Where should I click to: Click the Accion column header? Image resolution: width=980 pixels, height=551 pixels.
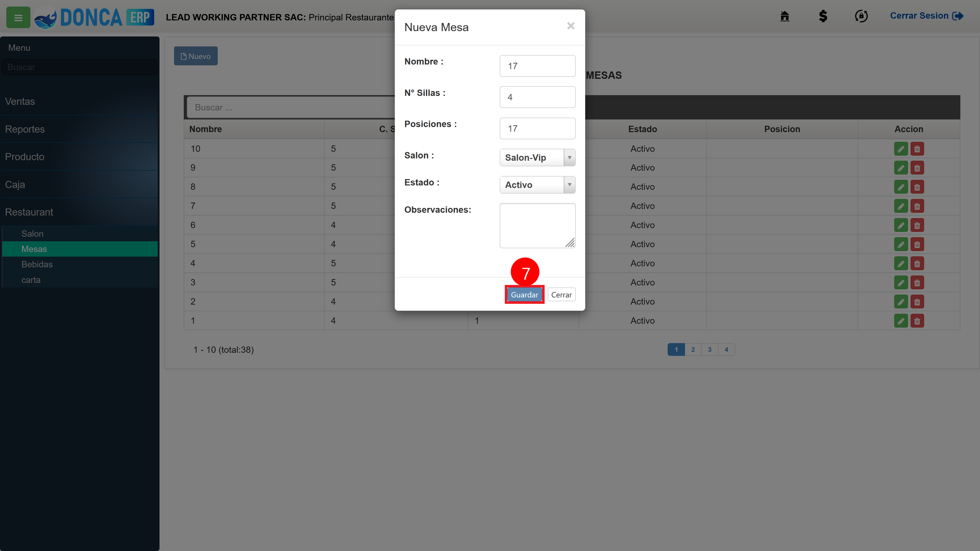coord(909,129)
